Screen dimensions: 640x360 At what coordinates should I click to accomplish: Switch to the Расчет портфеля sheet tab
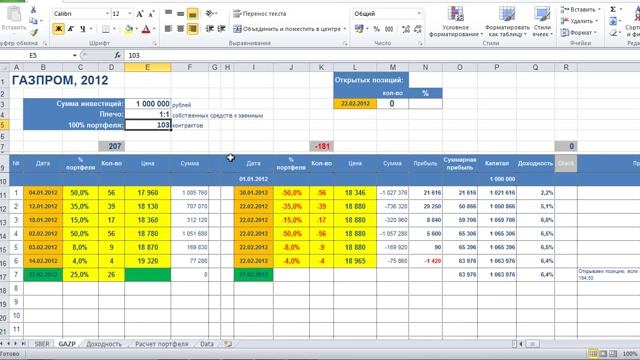pos(162,344)
